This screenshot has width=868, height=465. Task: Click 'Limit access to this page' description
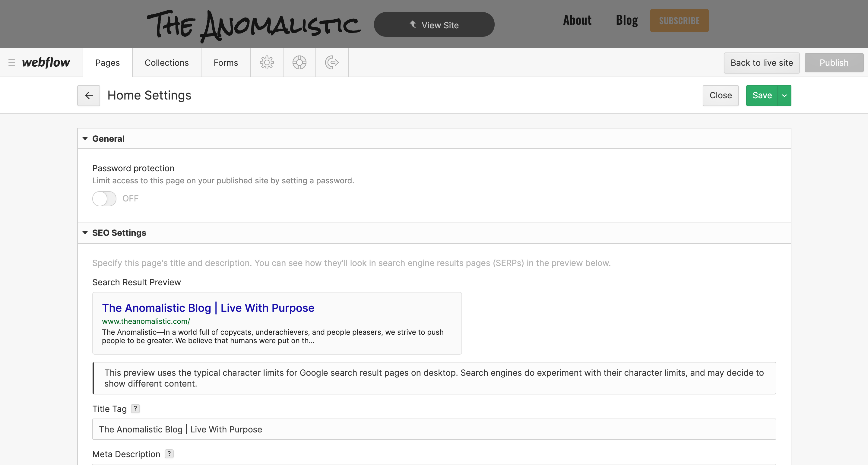click(223, 181)
